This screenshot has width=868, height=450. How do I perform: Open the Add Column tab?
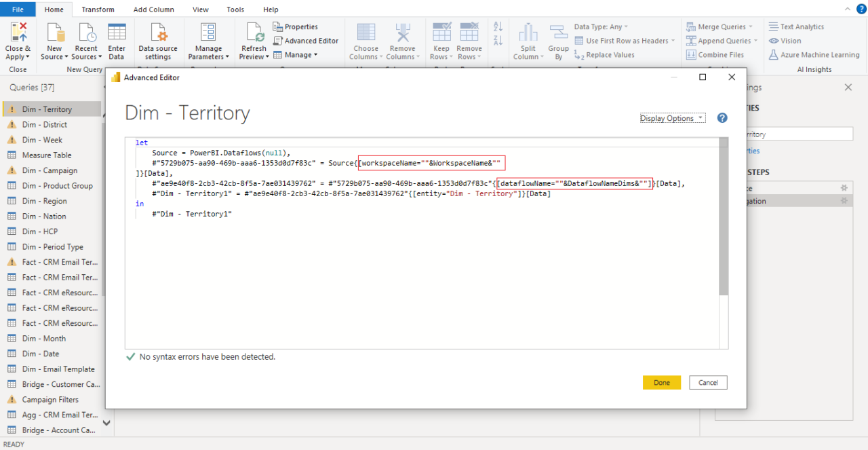153,10
